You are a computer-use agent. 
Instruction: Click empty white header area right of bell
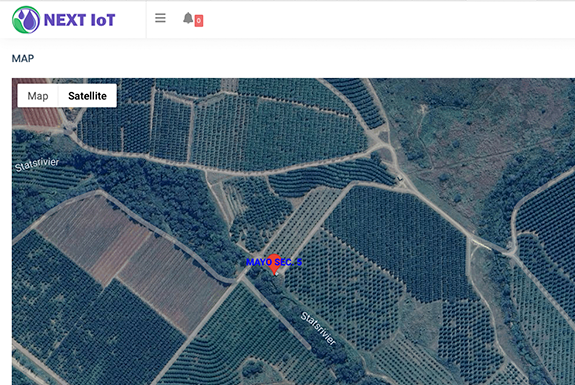tap(389, 19)
